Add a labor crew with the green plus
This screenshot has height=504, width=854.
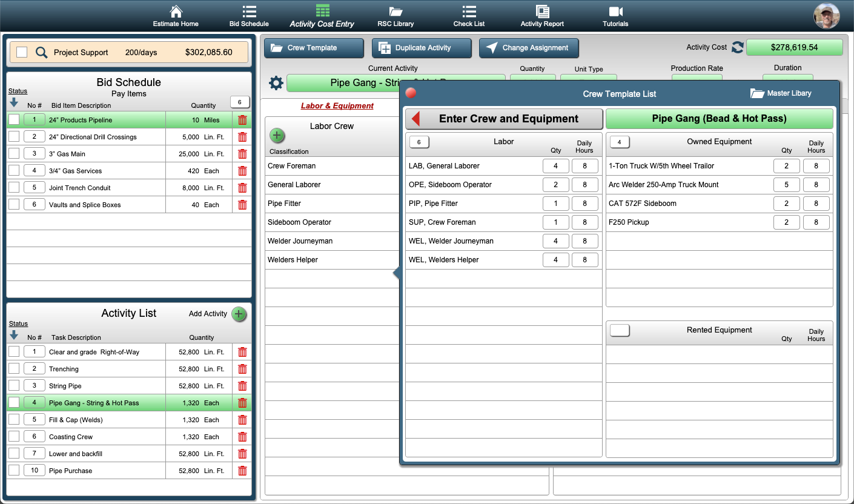(277, 135)
